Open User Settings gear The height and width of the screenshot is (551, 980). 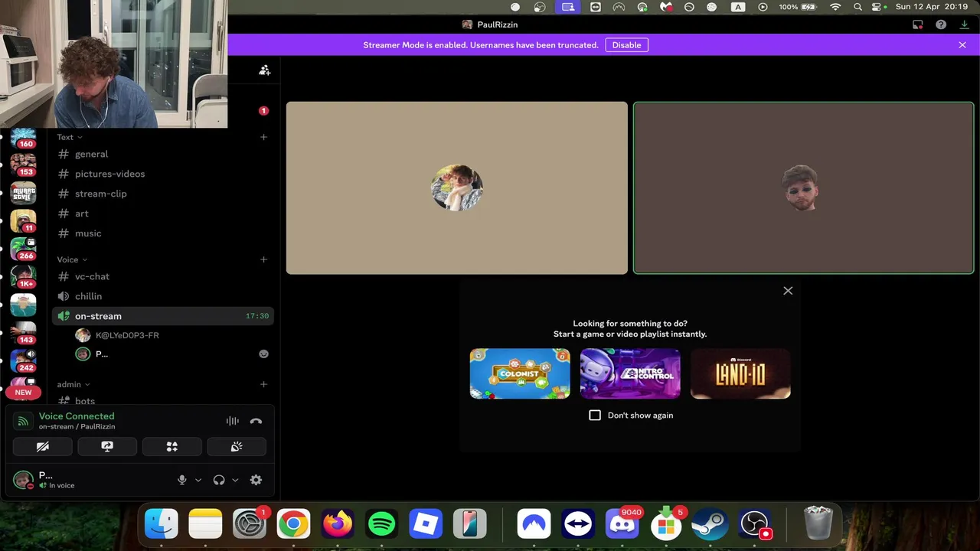tap(256, 480)
